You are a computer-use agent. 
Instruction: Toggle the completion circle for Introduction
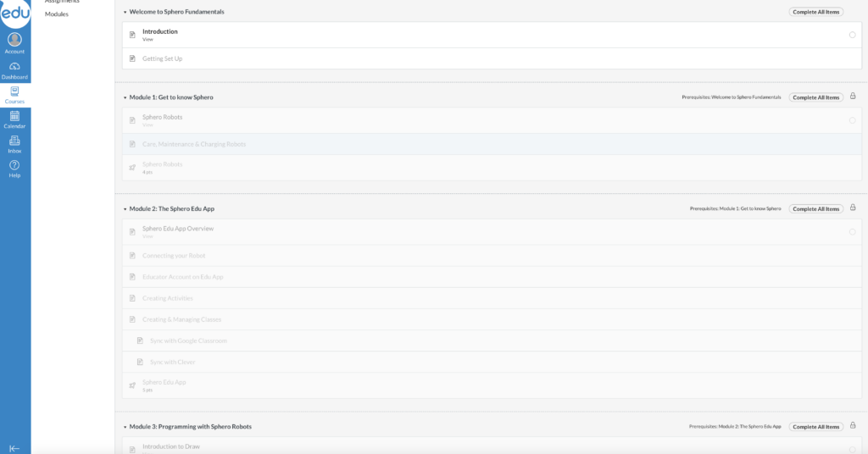[853, 35]
